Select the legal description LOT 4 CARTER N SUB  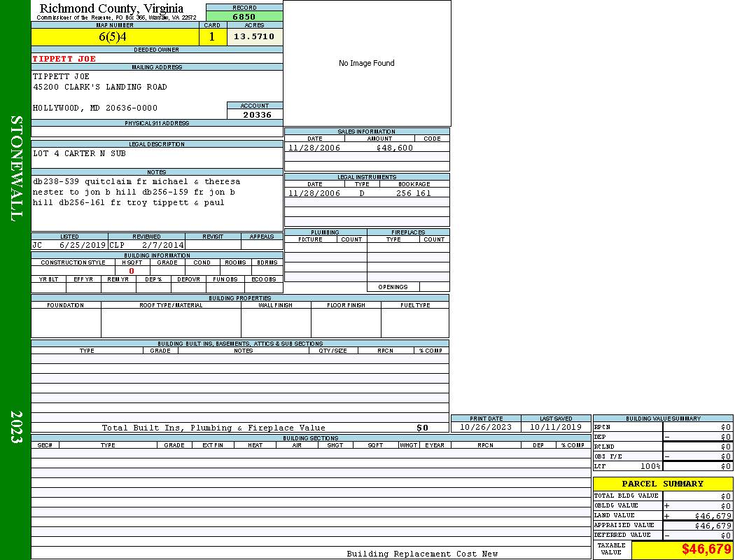tap(79, 153)
